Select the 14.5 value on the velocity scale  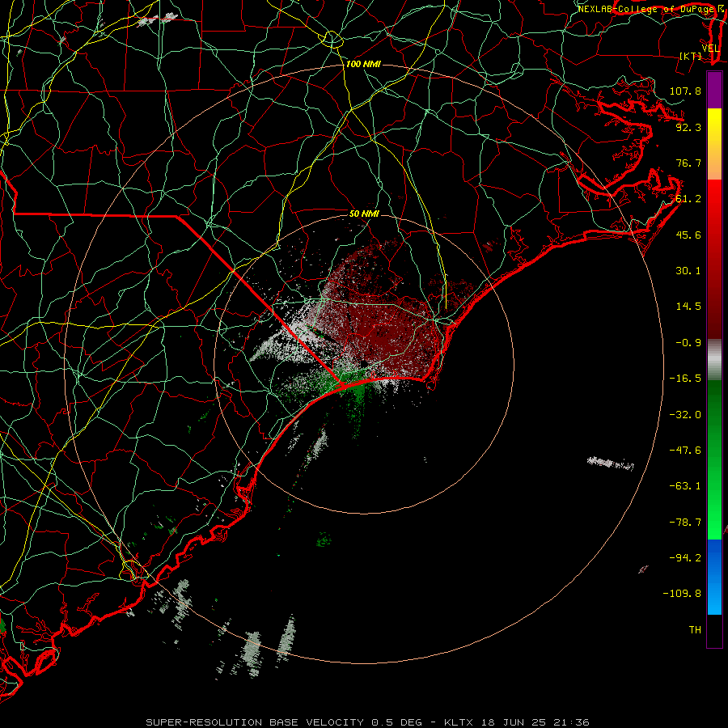click(x=688, y=307)
